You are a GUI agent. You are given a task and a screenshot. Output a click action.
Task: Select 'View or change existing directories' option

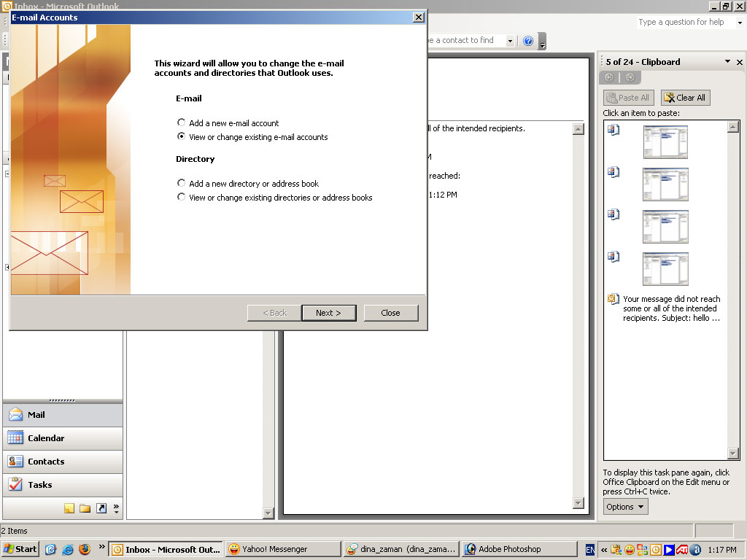click(x=181, y=197)
